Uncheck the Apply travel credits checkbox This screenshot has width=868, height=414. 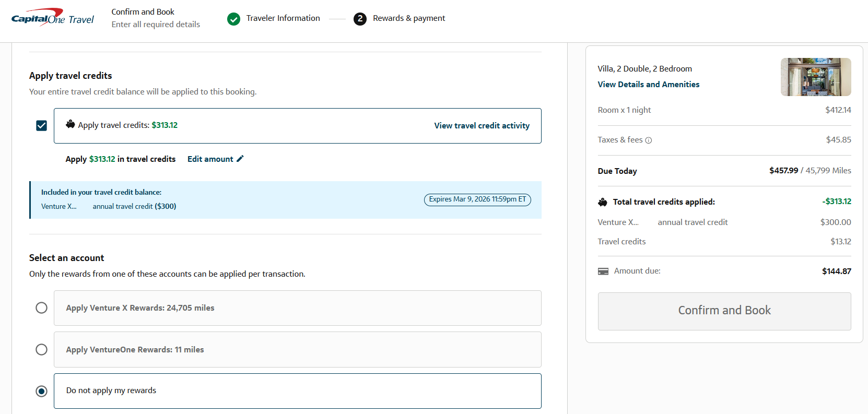coord(42,126)
